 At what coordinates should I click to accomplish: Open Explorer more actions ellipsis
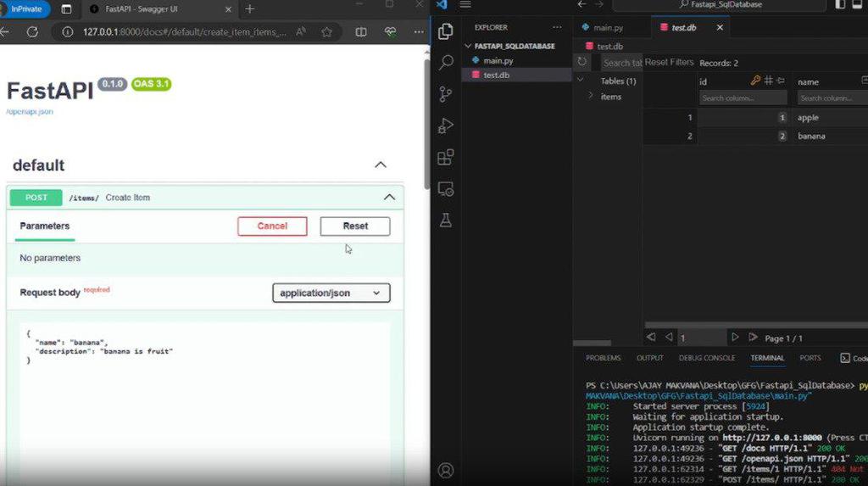(x=557, y=27)
